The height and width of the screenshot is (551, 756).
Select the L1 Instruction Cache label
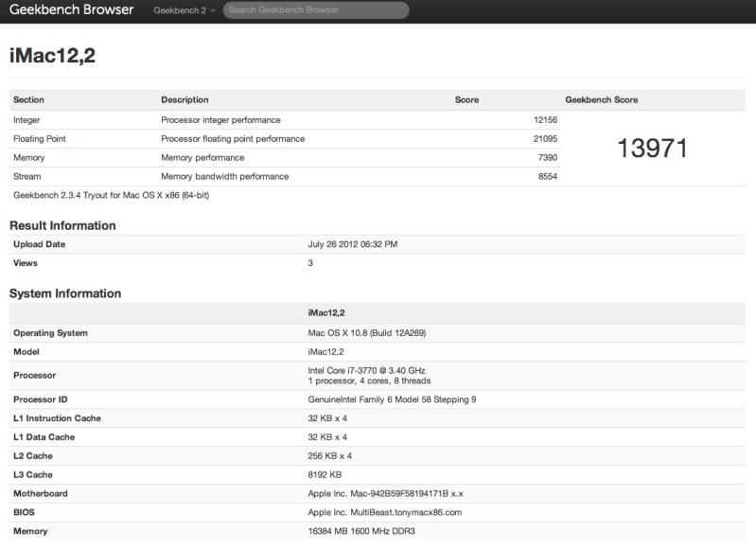(58, 418)
